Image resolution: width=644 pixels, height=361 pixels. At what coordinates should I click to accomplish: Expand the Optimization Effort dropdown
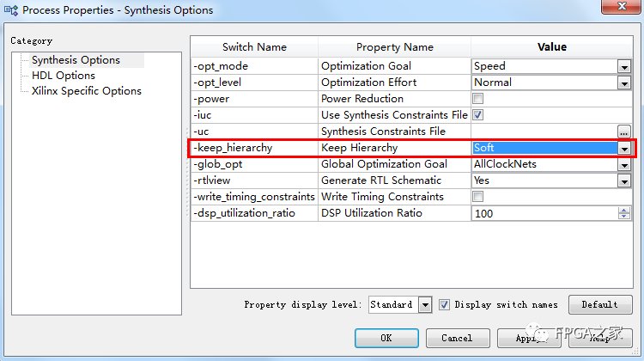pyautogui.click(x=624, y=83)
